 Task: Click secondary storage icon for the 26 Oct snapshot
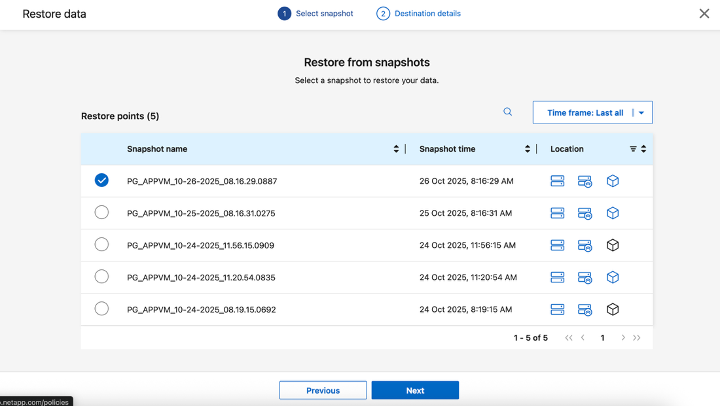coord(586,181)
